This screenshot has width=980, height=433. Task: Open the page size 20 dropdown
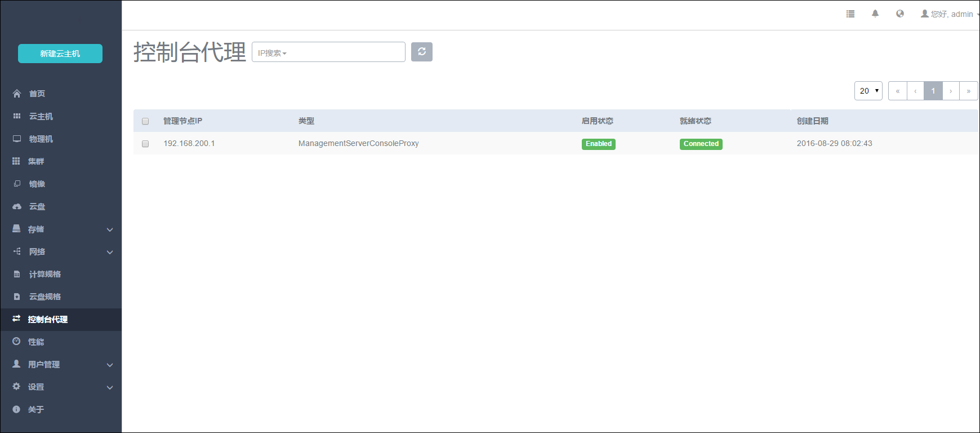(868, 91)
